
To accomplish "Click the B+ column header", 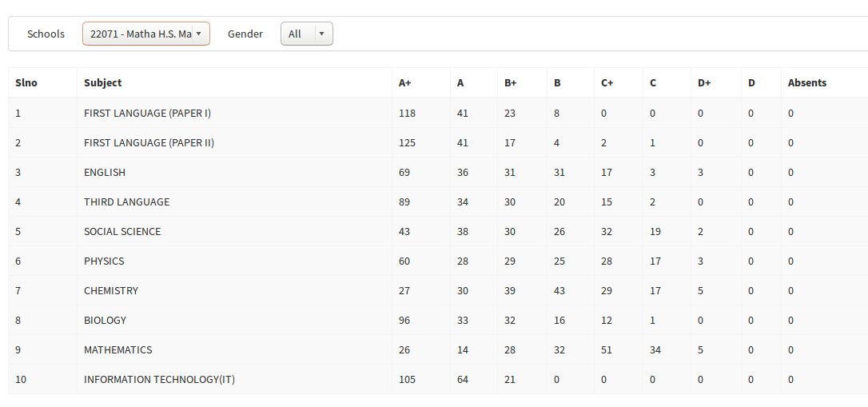I will pos(511,82).
